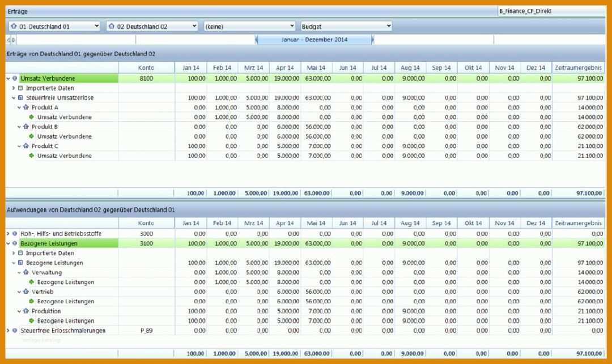Click the account icon of Bezogene Leistungen 3100

point(15,243)
